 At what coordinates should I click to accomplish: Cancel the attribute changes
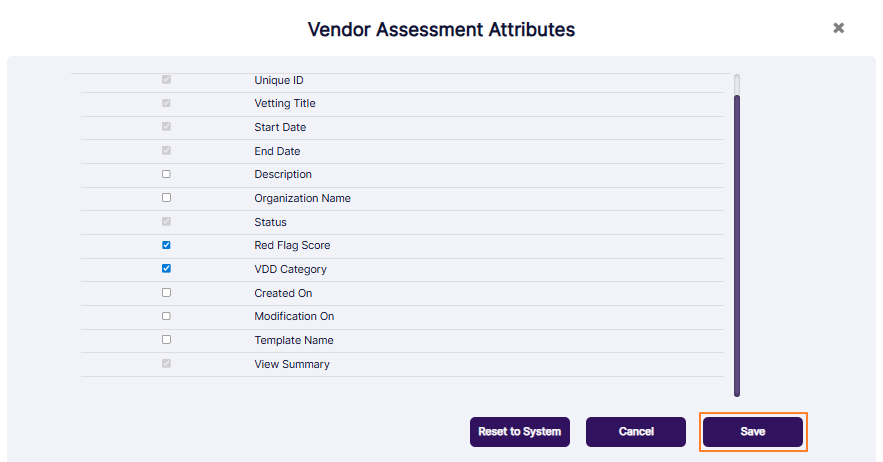click(x=636, y=432)
